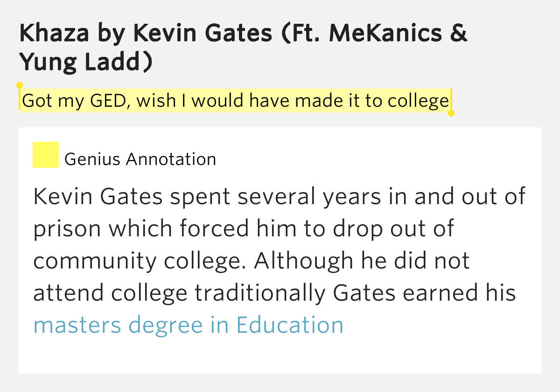Click the word traditionally in annotation text
Image resolution: width=560 pixels, height=392 pixels.
(x=260, y=293)
